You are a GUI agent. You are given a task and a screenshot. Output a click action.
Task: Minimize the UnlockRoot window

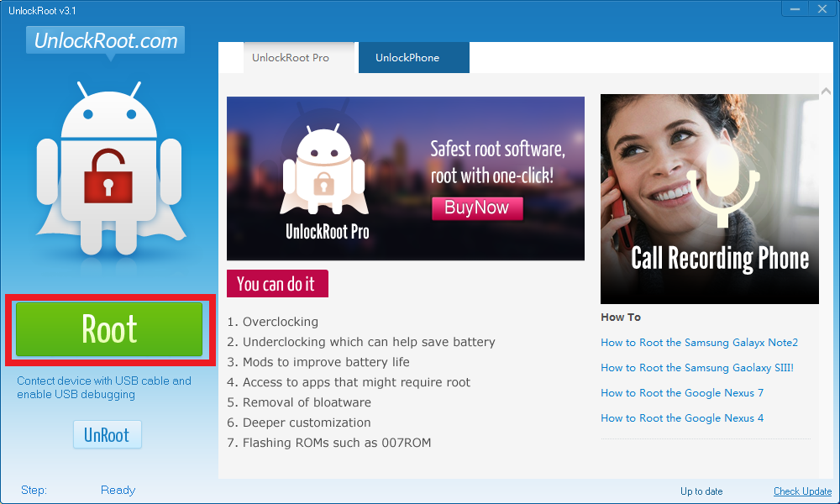coord(795,9)
